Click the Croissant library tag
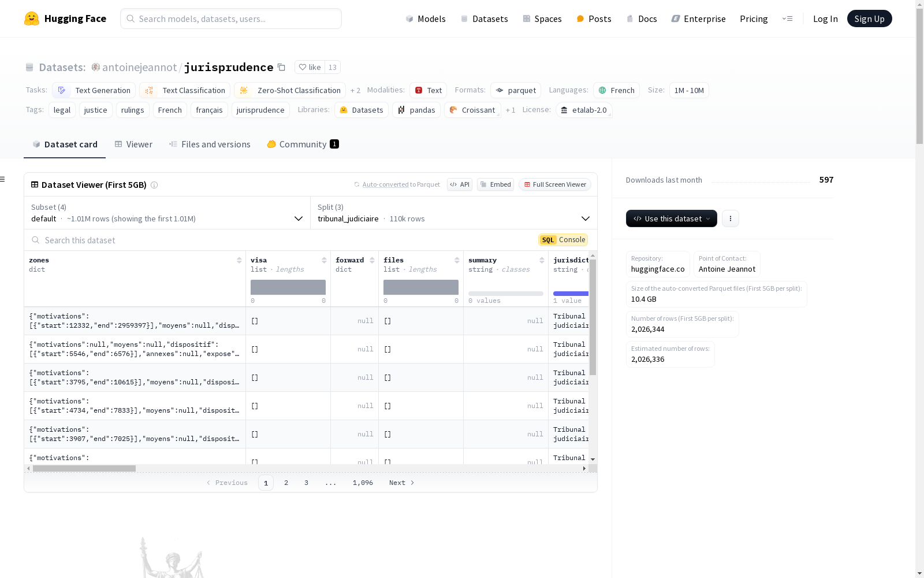Image resolution: width=924 pixels, height=578 pixels. pos(472,110)
